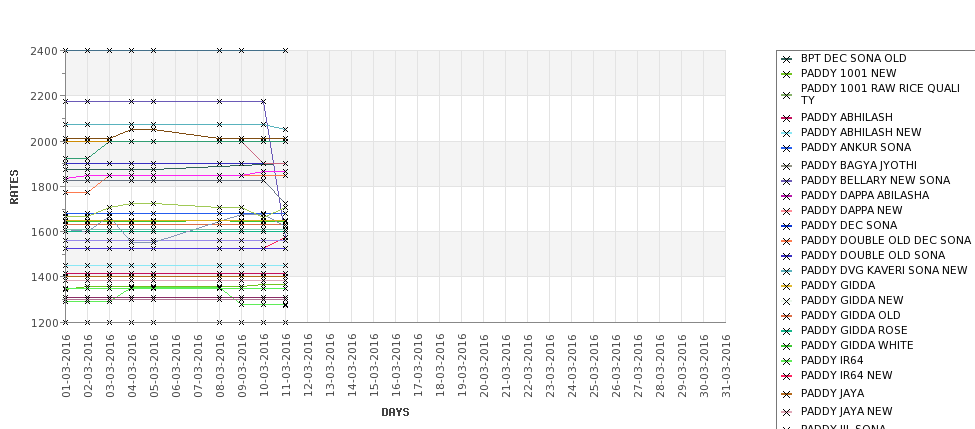This screenshot has width=975, height=429.
Task: Select legend entry PADDY DAPPA NEW
Action: [851, 210]
